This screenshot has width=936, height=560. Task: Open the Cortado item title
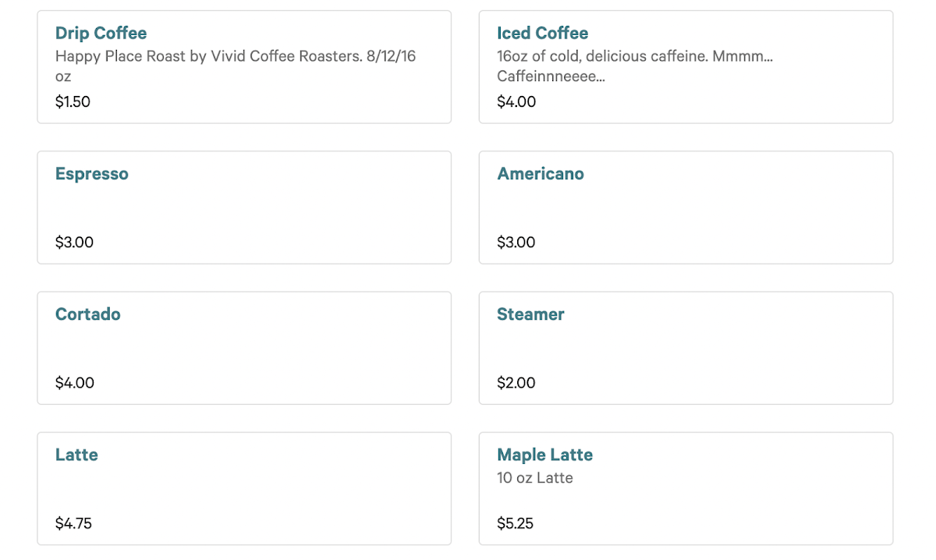[x=87, y=314]
